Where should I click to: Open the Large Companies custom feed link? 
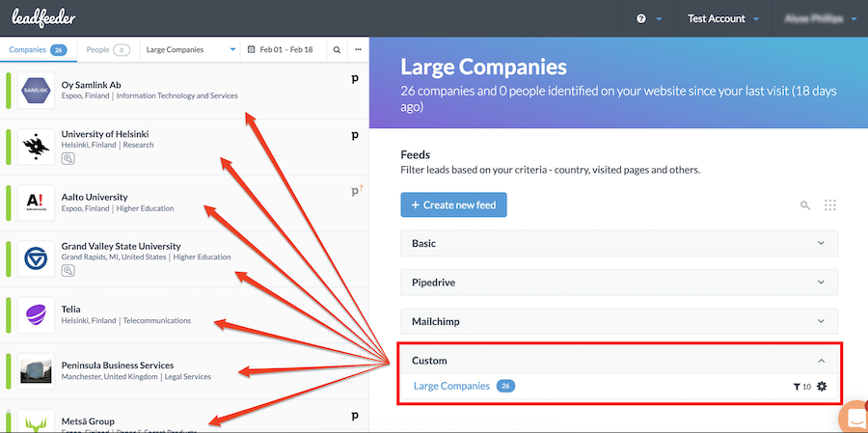click(451, 386)
